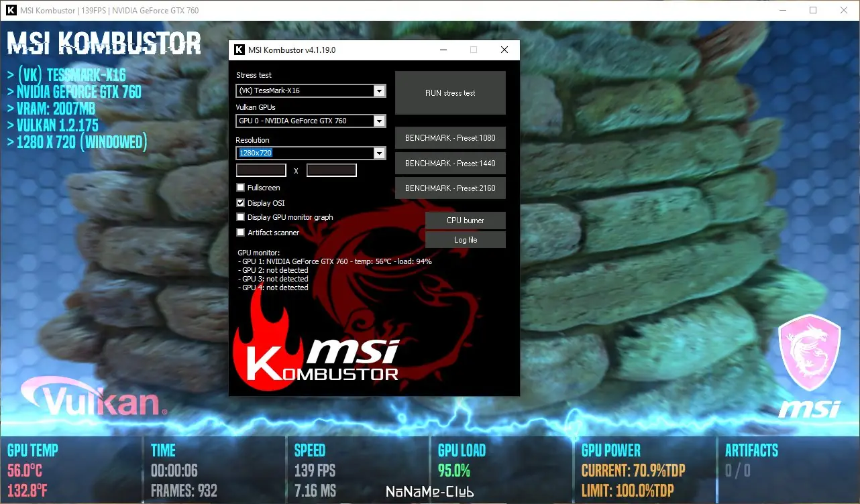Click the custom height input field
This screenshot has width=860, height=504.
click(x=331, y=171)
